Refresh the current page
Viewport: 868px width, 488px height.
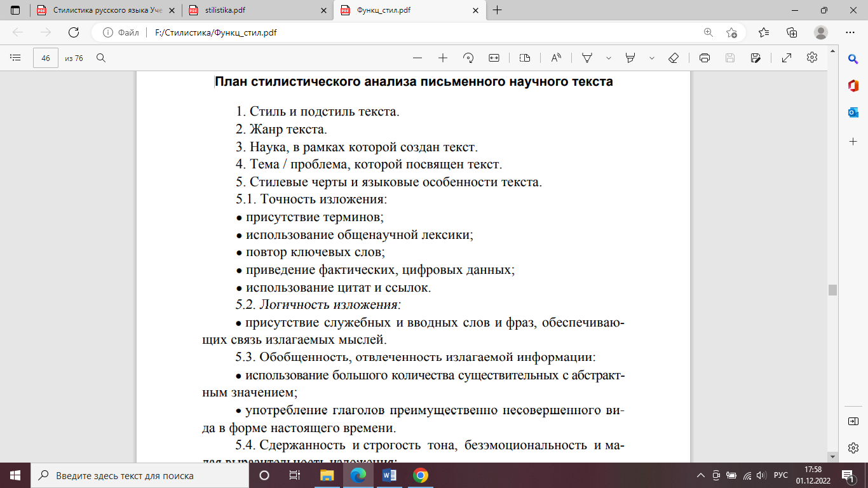[73, 32]
